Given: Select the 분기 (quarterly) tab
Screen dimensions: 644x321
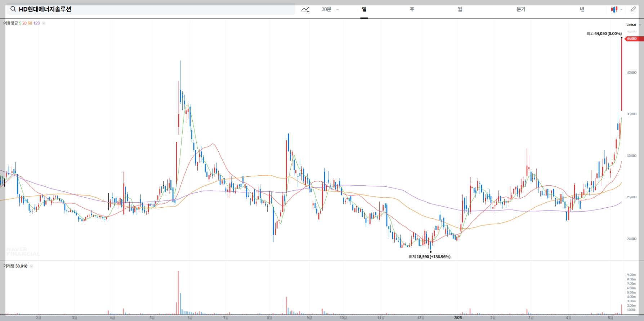Looking at the screenshot, I should click(x=521, y=9).
